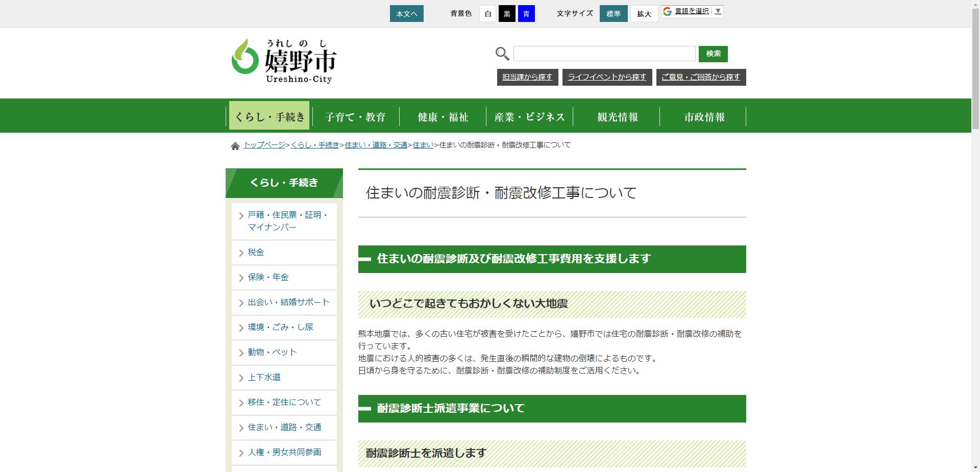Screen dimensions: 980x472
Task: Switch background color to 黒
Action: [x=507, y=14]
